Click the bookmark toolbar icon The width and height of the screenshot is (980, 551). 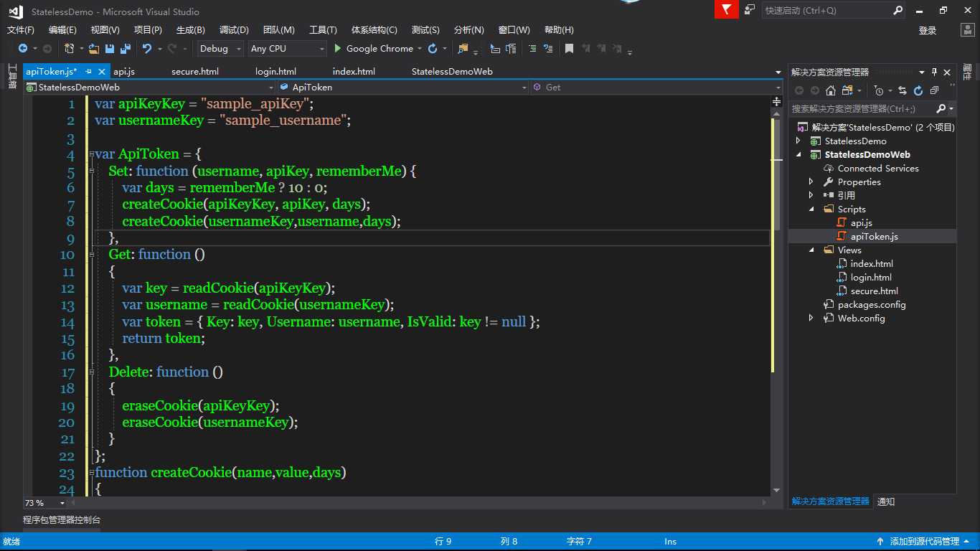(x=569, y=49)
